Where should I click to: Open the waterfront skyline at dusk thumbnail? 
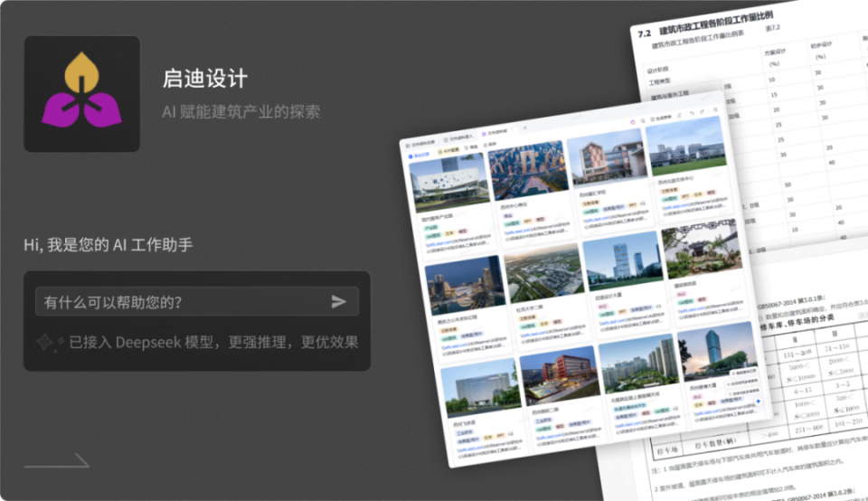[466, 287]
